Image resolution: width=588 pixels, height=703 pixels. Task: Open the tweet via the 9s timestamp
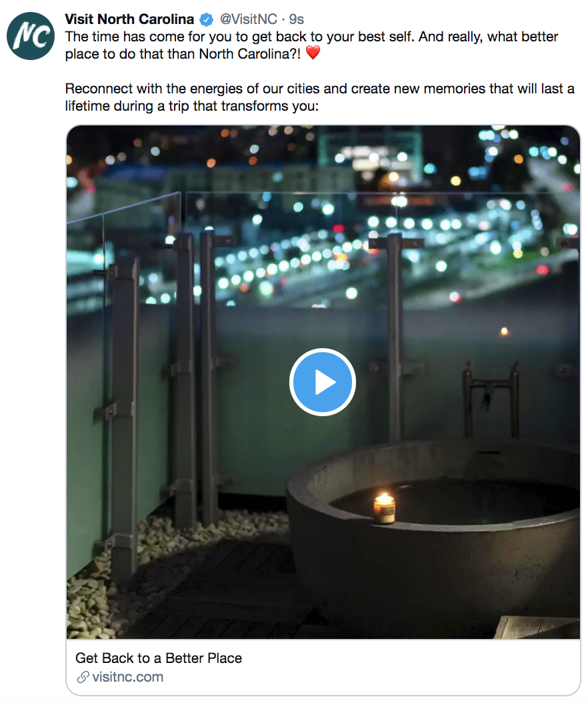[296, 19]
